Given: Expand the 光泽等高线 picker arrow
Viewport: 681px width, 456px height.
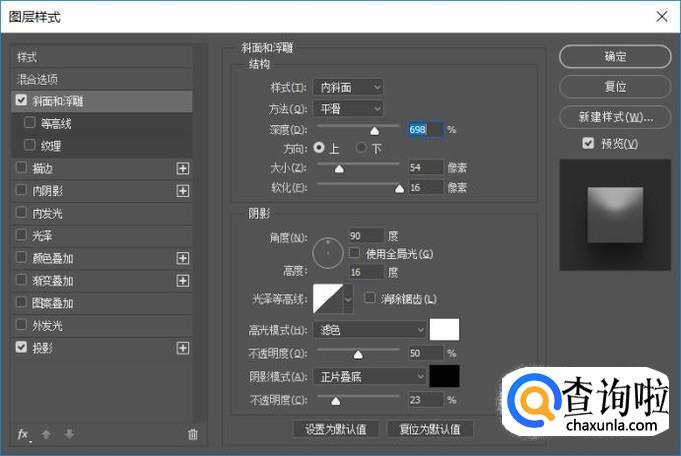Looking at the screenshot, I should click(x=348, y=299).
